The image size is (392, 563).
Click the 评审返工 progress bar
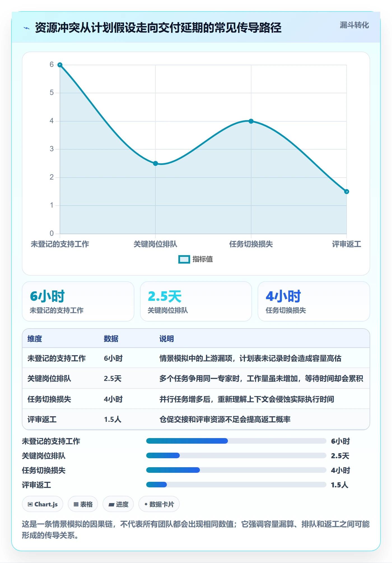coord(236,485)
